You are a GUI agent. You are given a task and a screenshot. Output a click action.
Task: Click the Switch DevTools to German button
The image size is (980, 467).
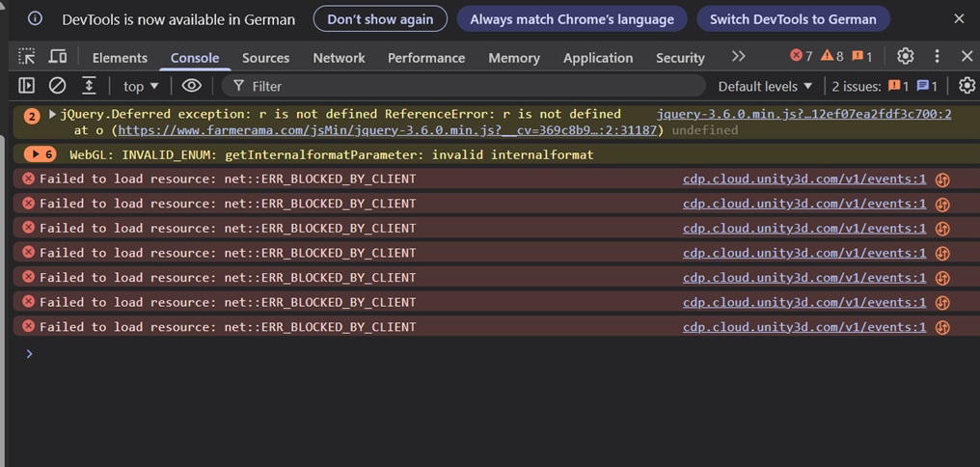tap(793, 19)
